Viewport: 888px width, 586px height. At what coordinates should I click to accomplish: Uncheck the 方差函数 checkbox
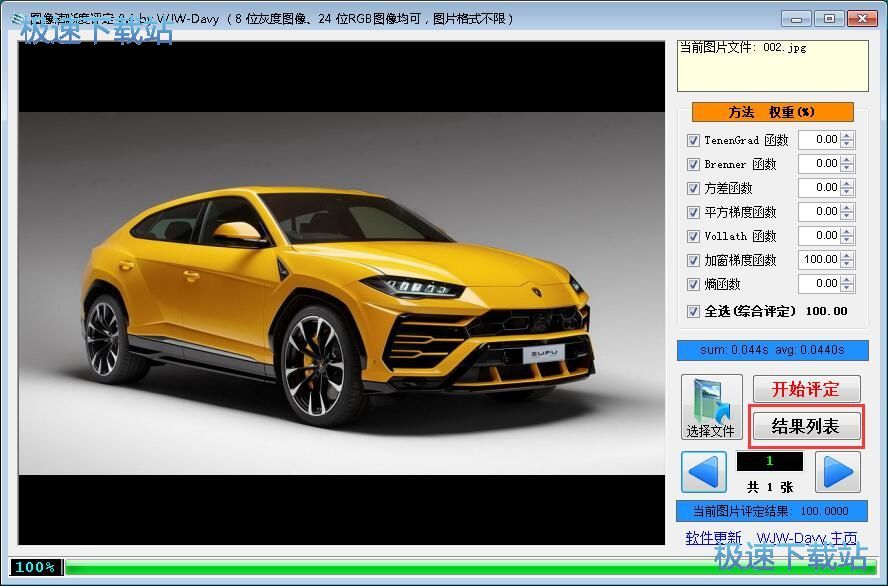[x=693, y=189]
